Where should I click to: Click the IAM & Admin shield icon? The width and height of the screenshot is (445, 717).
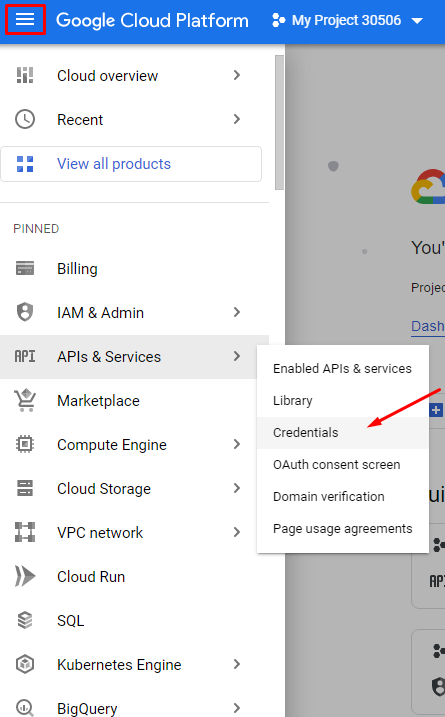(25, 312)
